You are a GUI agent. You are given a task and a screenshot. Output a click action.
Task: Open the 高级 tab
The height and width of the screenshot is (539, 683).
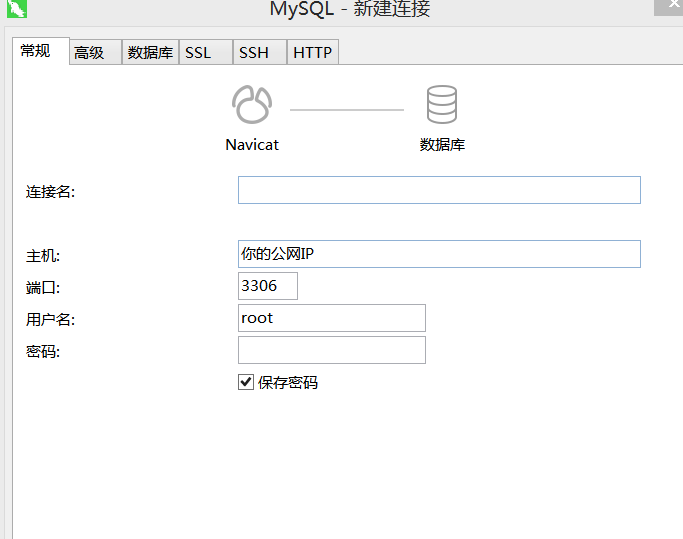pos(95,52)
